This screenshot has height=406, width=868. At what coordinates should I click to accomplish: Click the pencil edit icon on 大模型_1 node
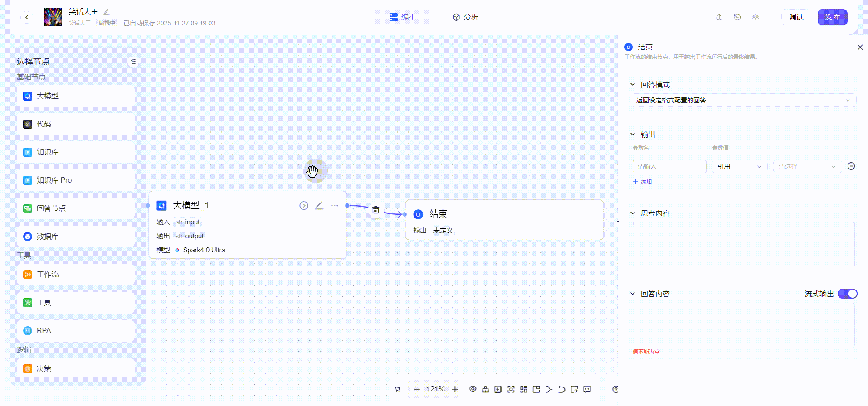[319, 206]
